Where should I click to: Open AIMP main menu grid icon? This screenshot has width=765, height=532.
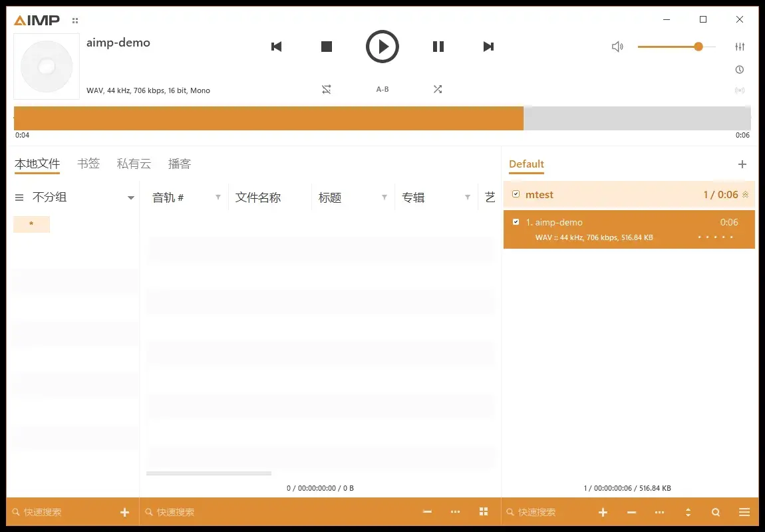(75, 21)
